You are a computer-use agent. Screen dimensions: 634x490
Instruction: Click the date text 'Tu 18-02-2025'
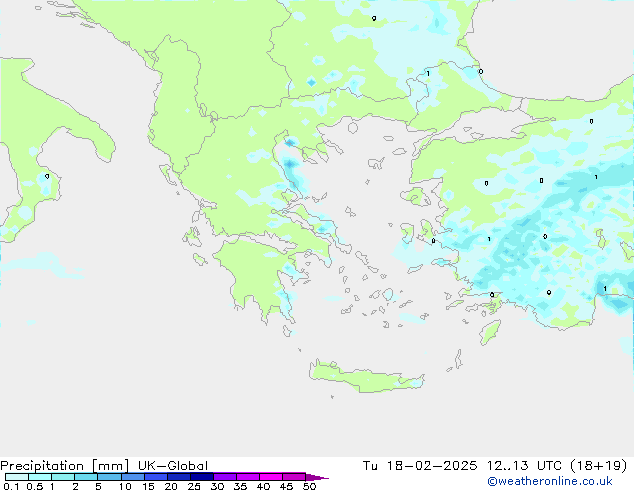[x=420, y=466]
